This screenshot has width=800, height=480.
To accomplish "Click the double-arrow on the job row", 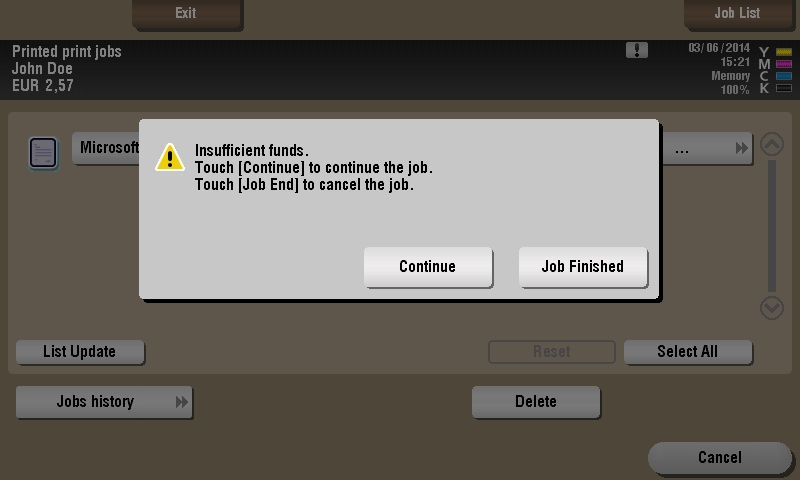I will click(742, 148).
